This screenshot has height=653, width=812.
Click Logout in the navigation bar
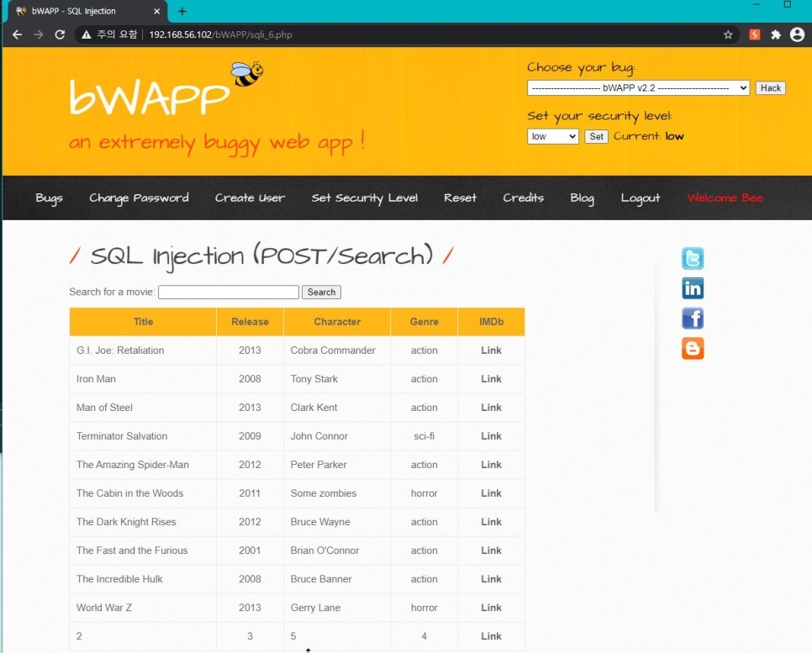click(640, 198)
